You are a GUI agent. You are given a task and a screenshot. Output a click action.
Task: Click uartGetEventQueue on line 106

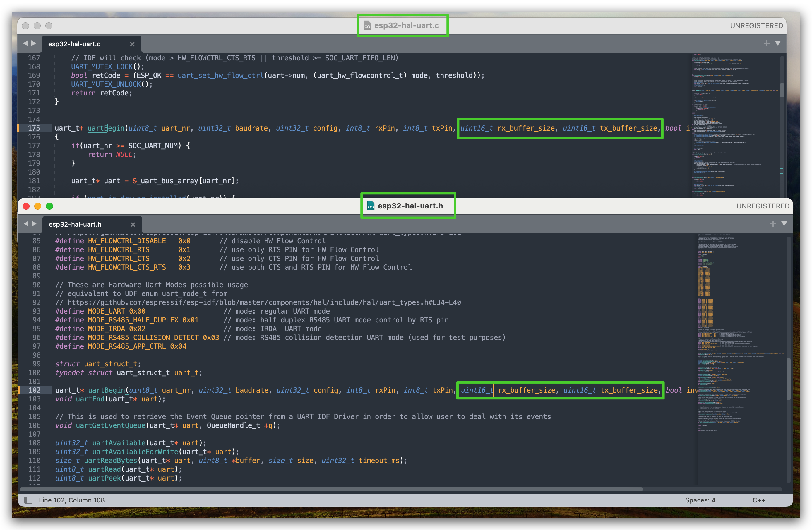pyautogui.click(x=111, y=425)
